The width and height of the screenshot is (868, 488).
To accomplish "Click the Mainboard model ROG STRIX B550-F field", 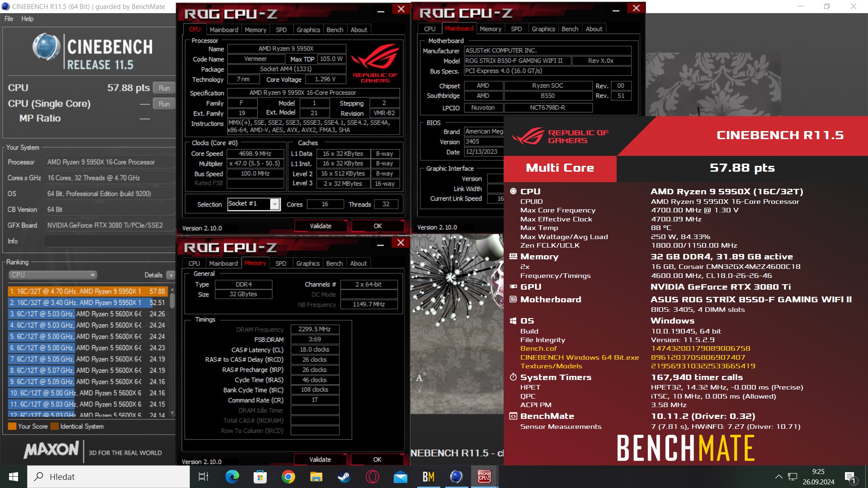I will (518, 61).
